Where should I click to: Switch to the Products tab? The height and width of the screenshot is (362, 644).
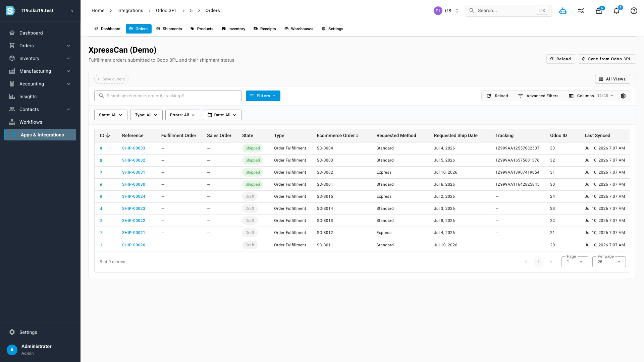202,29
